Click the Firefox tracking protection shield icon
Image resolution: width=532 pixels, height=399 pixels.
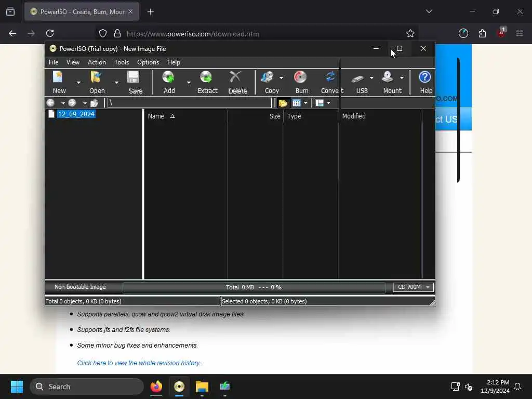pyautogui.click(x=103, y=33)
